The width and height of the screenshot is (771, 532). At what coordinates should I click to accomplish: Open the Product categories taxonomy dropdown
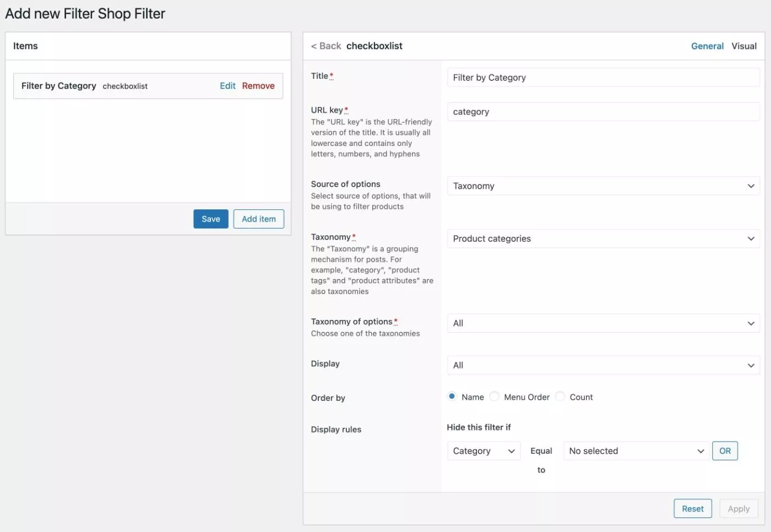pyautogui.click(x=603, y=238)
